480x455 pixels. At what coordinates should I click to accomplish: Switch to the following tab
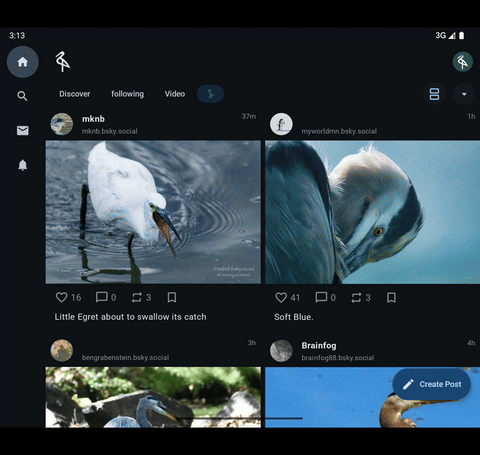127,94
